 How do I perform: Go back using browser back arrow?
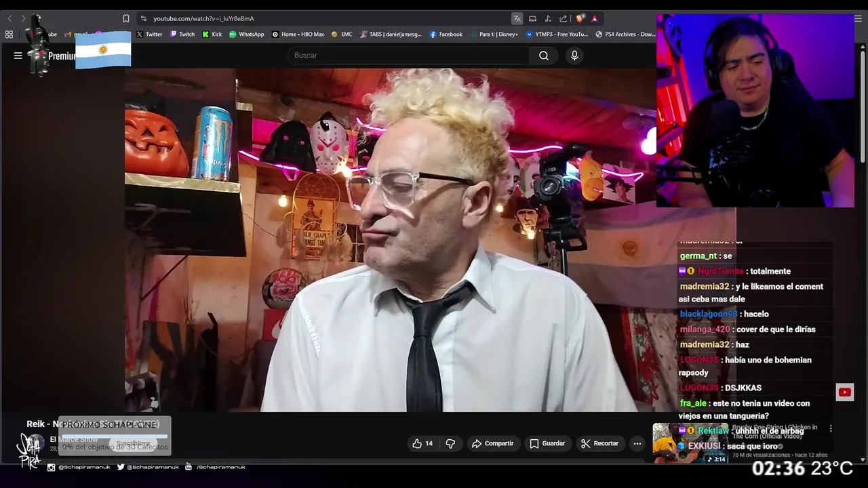(9, 18)
